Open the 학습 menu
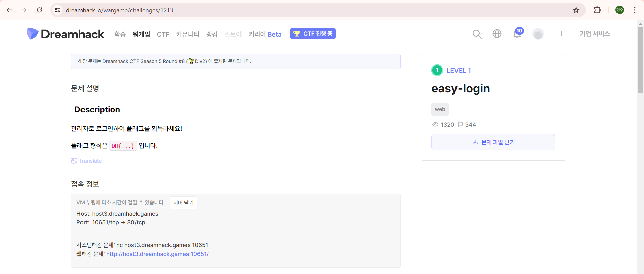Viewport: 644px width, 274px height. pyautogui.click(x=120, y=34)
